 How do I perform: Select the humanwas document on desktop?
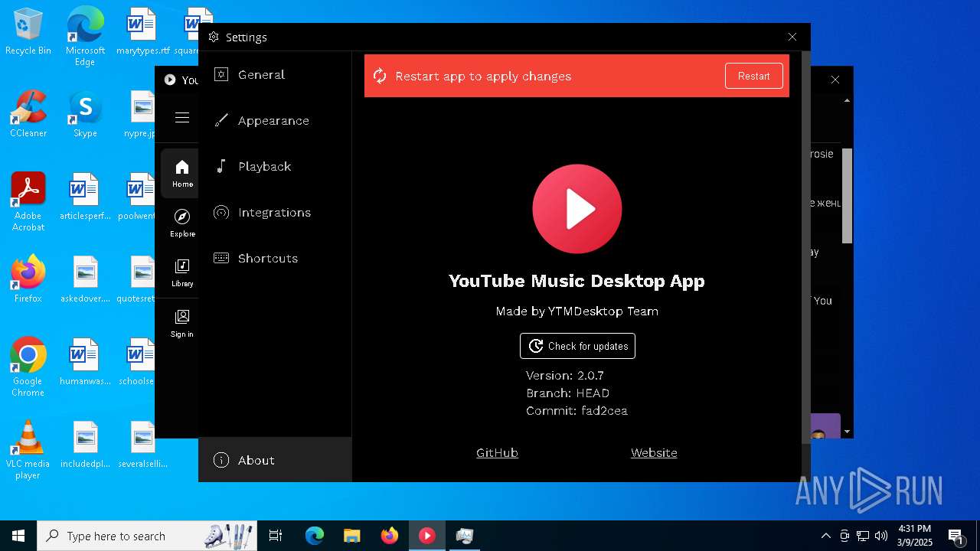point(85,362)
